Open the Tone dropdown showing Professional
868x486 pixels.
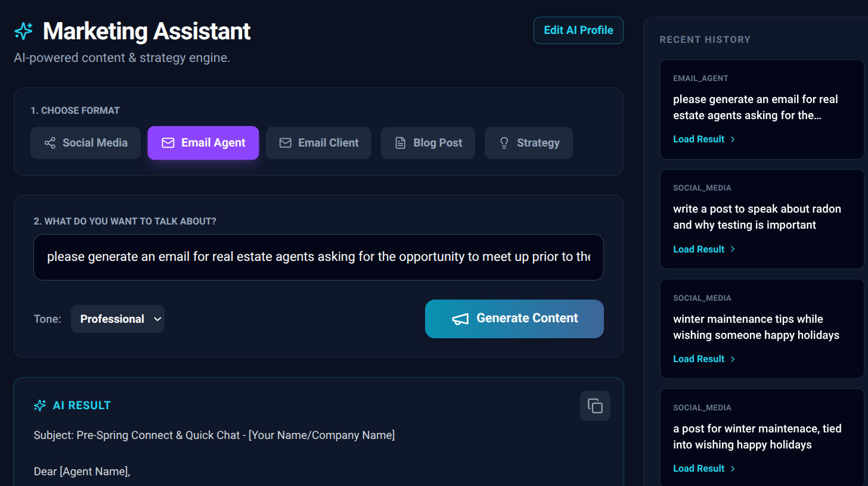(117, 319)
